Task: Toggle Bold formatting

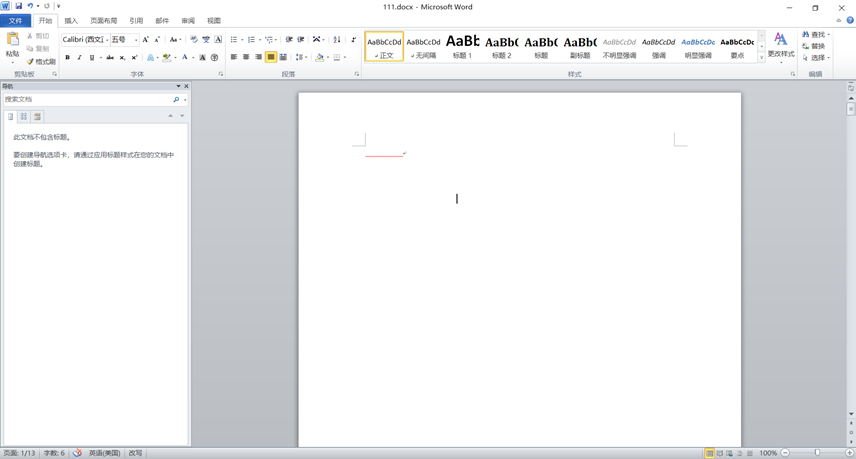Action: tap(68, 57)
